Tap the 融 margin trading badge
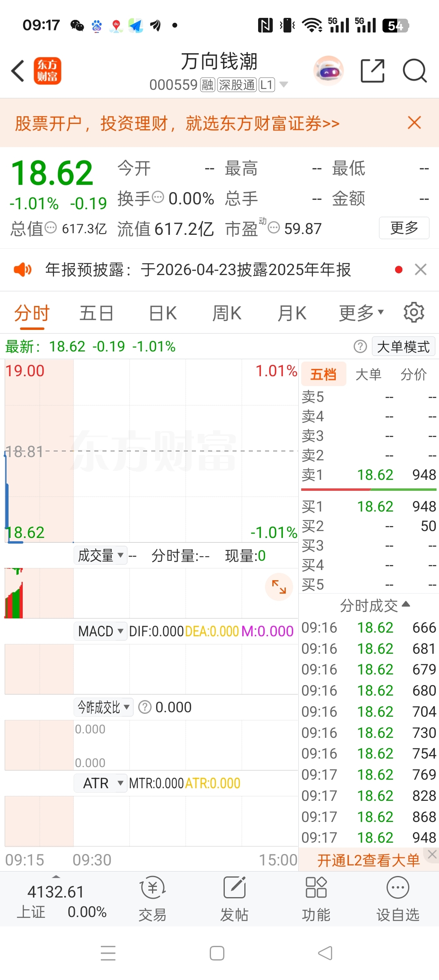This screenshot has height=980, width=439. (207, 85)
